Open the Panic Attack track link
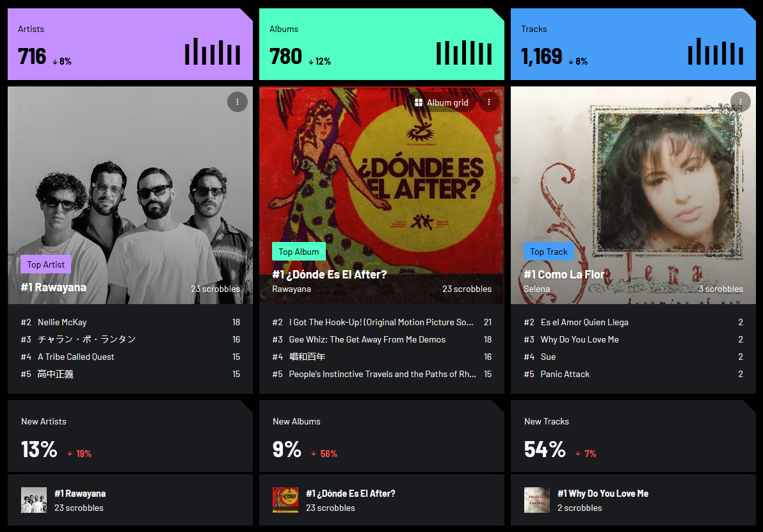The image size is (763, 532). click(565, 375)
